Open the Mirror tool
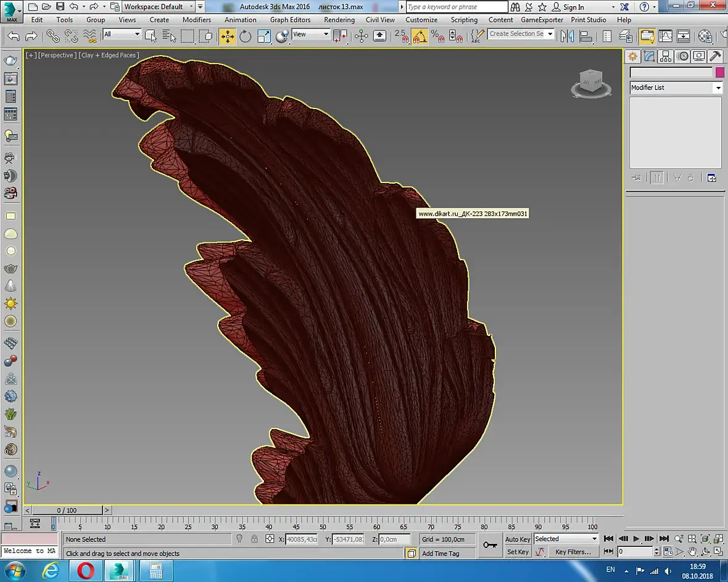 tap(567, 36)
